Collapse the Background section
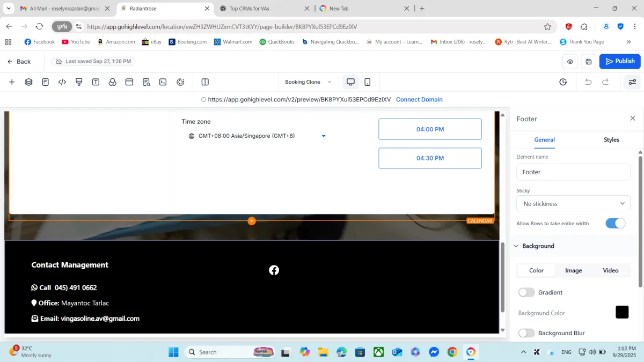This screenshot has height=362, width=644. 516,246
